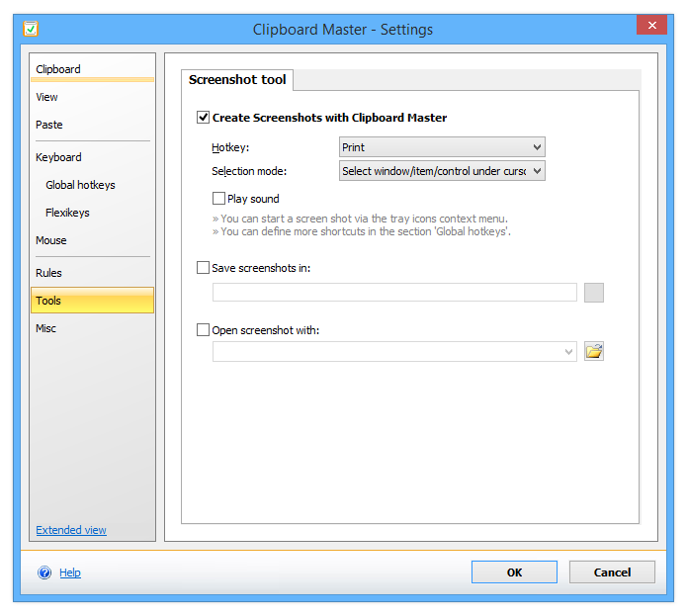Click the browse button next to Save screenshots path
Image resolution: width=687 pixels, height=616 pixels.
[594, 293]
